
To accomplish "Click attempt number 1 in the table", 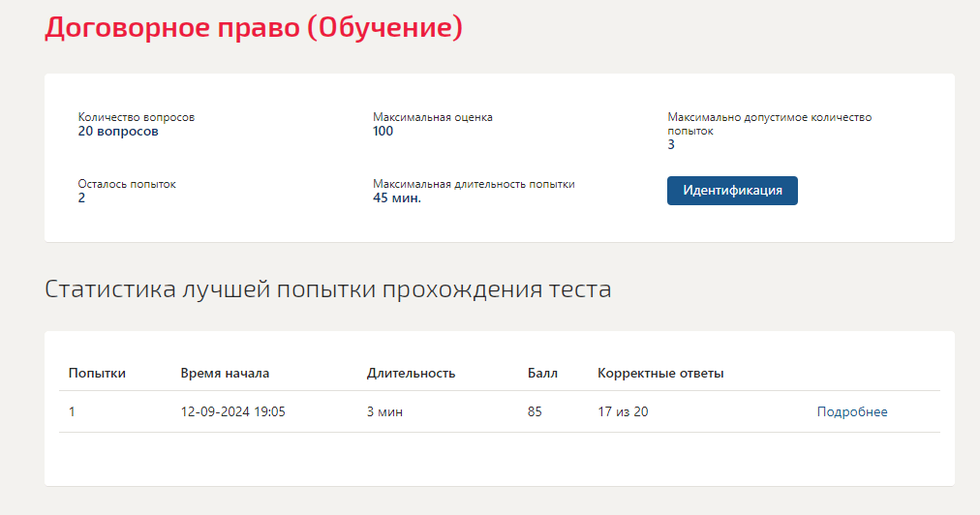I will pos(72,411).
